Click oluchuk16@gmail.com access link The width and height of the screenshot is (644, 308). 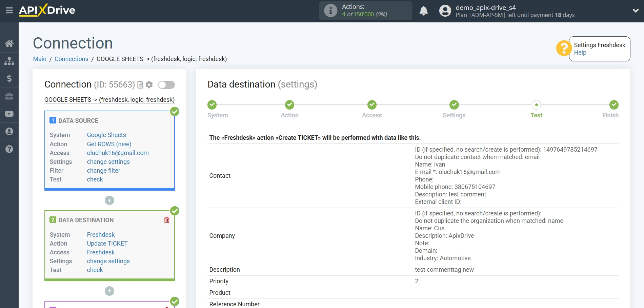point(118,153)
